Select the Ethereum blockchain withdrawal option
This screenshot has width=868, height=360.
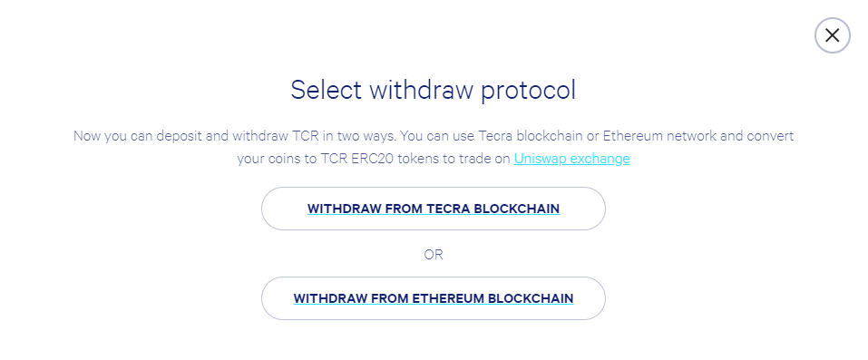(434, 298)
